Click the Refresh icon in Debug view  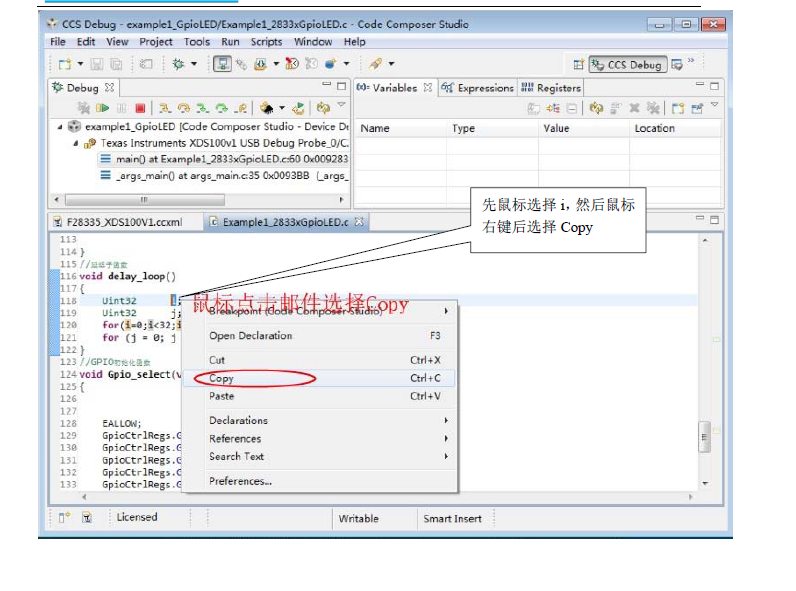pos(323,108)
